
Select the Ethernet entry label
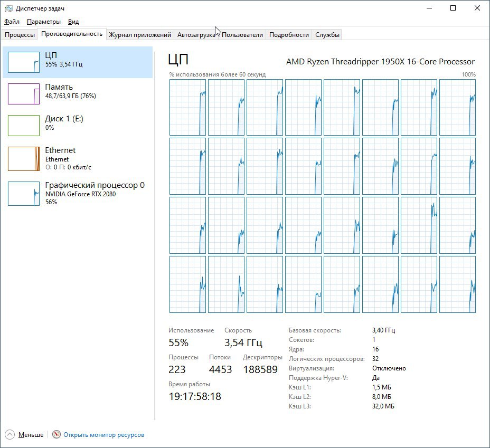[60, 150]
